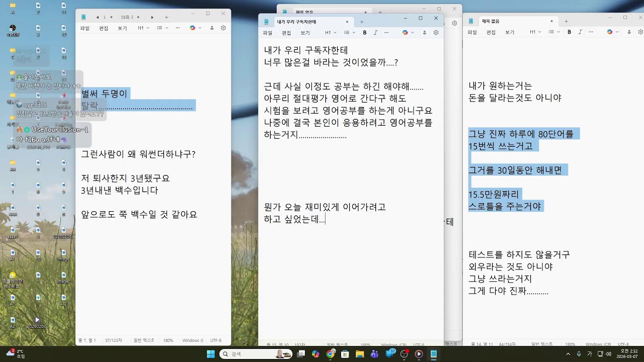Open account icon in the left Notepad window
644x362 pixels.
212,28
